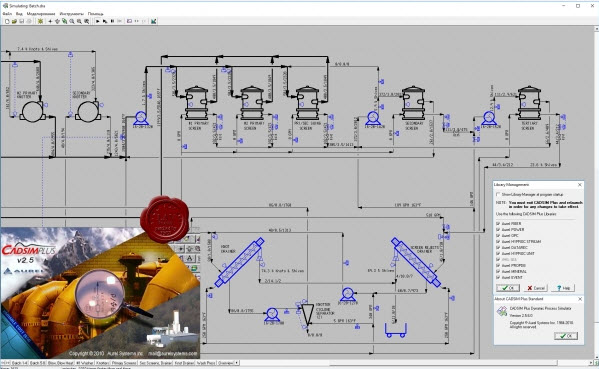599x369 pixels.
Task: Click the yellow sun-shaped toolbar icon
Action: pos(40,21)
